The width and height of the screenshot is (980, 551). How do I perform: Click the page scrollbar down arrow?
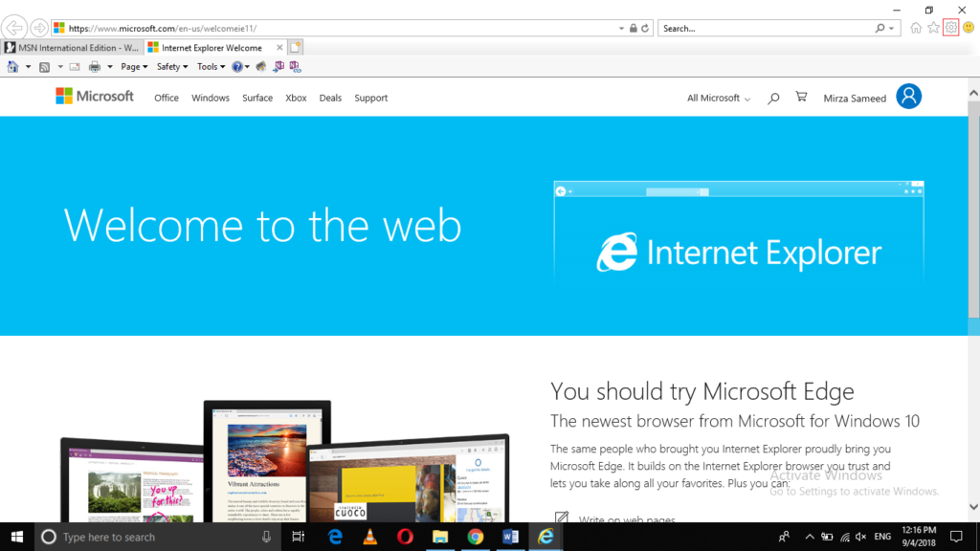(973, 507)
